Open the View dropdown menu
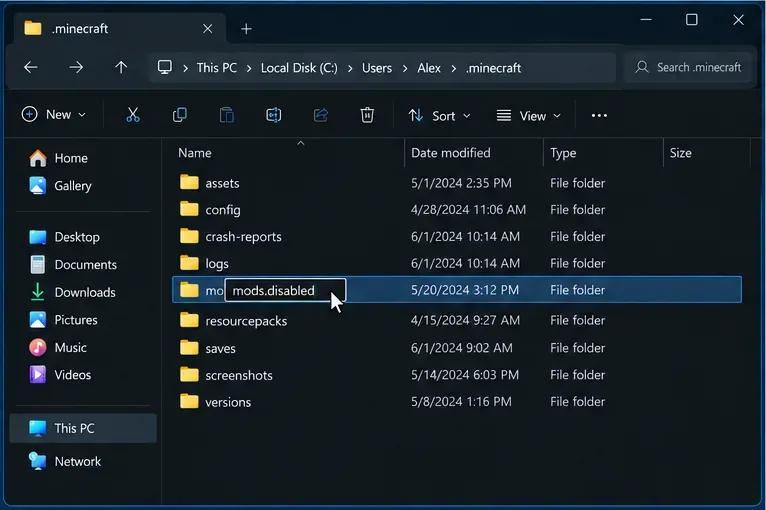 coord(528,116)
